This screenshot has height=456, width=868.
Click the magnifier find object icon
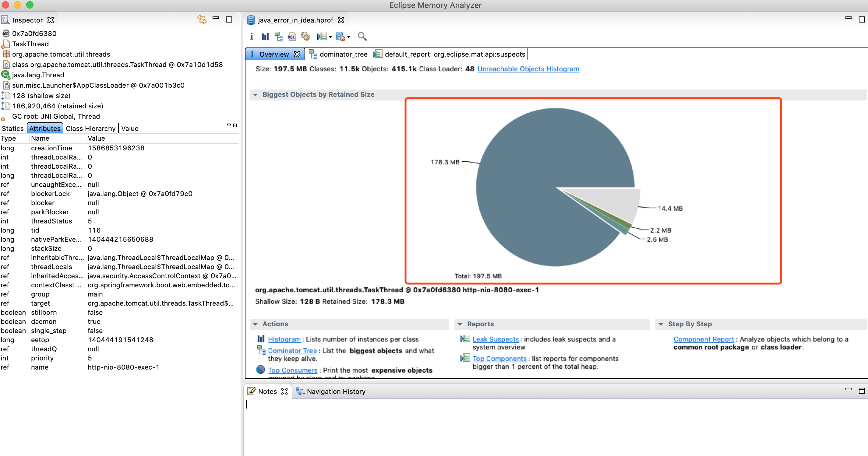[362, 36]
